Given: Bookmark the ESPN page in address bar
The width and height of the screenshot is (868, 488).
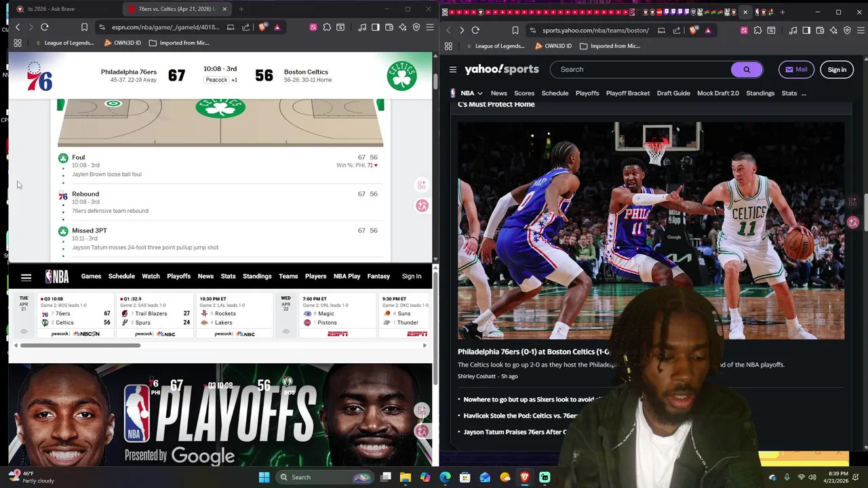Looking at the screenshot, I should pyautogui.click(x=84, y=27).
